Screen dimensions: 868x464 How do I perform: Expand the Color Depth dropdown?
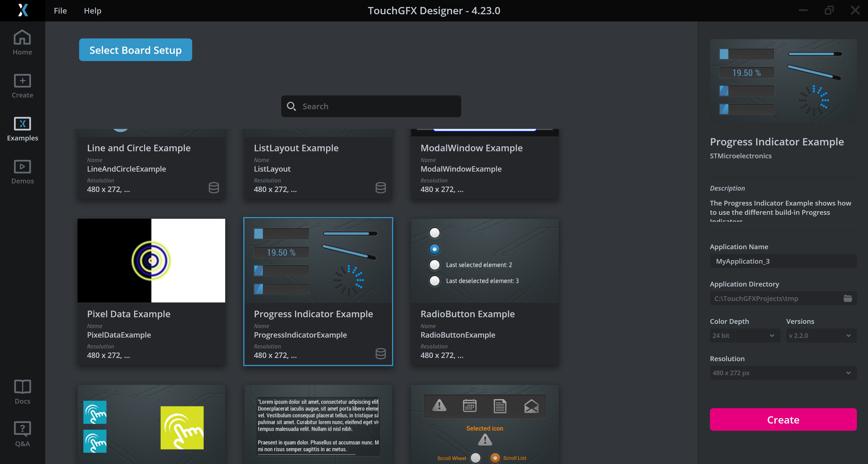744,336
